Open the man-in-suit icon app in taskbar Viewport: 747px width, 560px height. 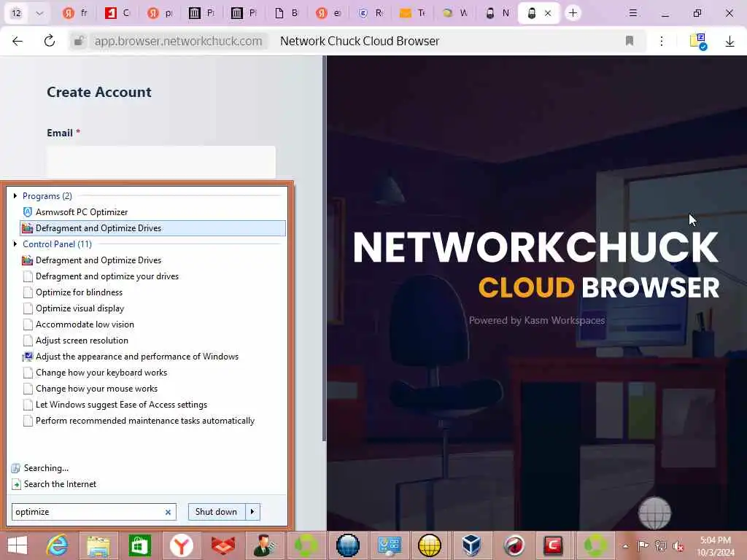(264, 545)
